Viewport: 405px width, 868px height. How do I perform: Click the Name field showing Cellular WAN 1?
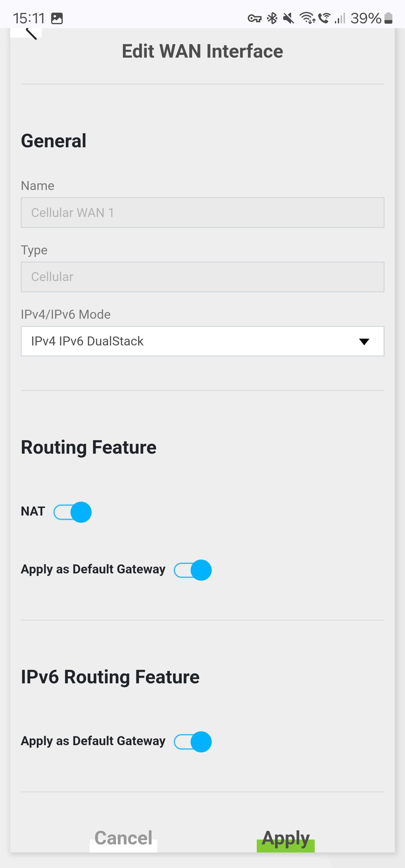click(202, 213)
